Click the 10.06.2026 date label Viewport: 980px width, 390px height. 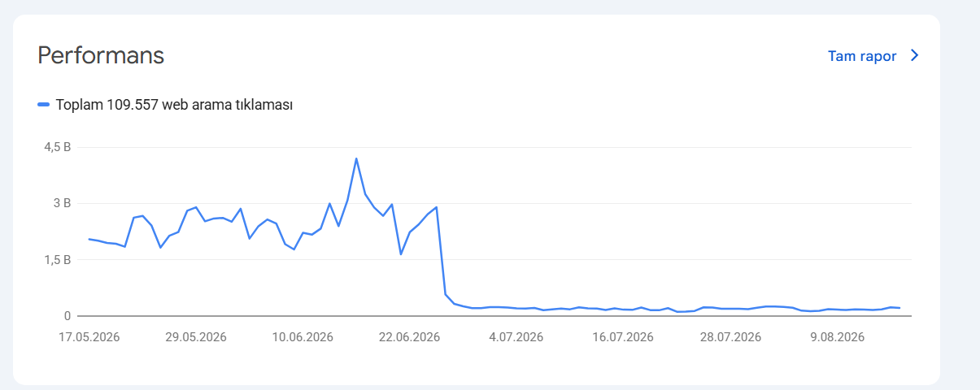(301, 337)
